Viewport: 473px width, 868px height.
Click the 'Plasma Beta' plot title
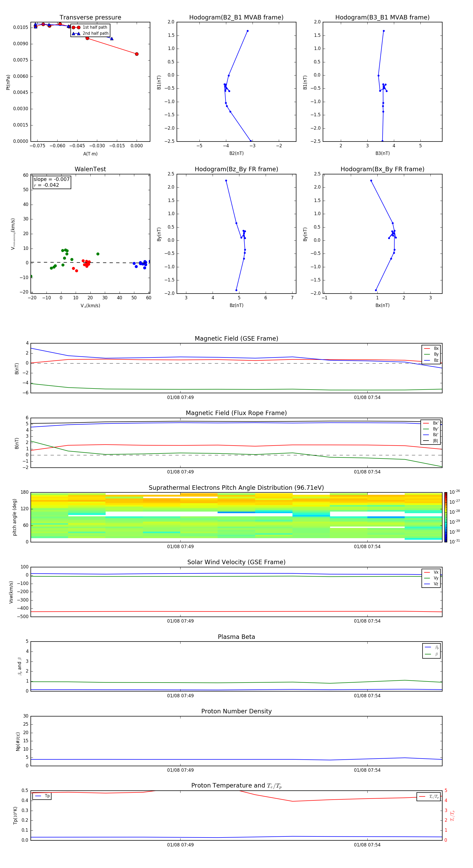pos(236,637)
